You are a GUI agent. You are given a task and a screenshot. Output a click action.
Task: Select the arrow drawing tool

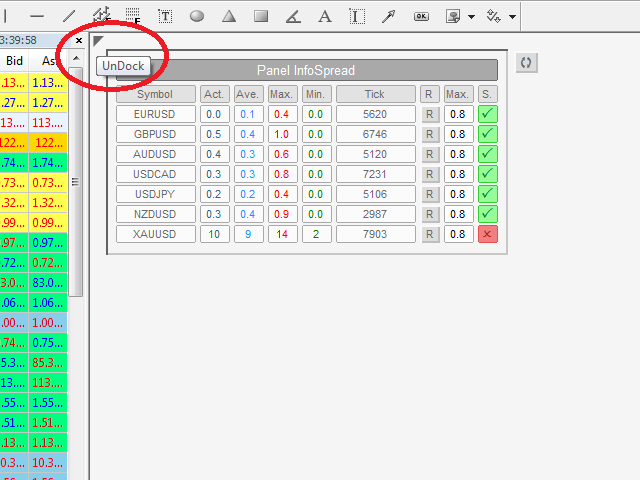[389, 16]
